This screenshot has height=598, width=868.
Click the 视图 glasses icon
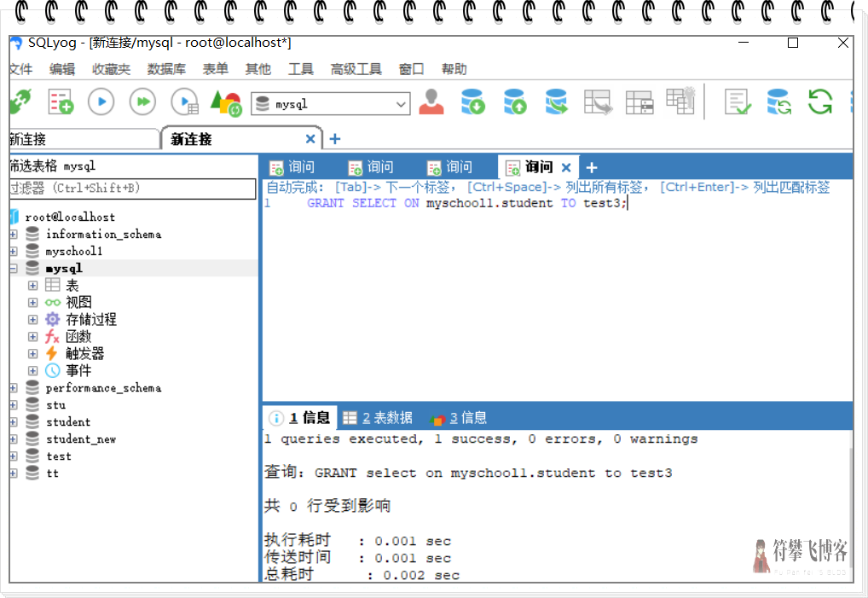(x=53, y=302)
